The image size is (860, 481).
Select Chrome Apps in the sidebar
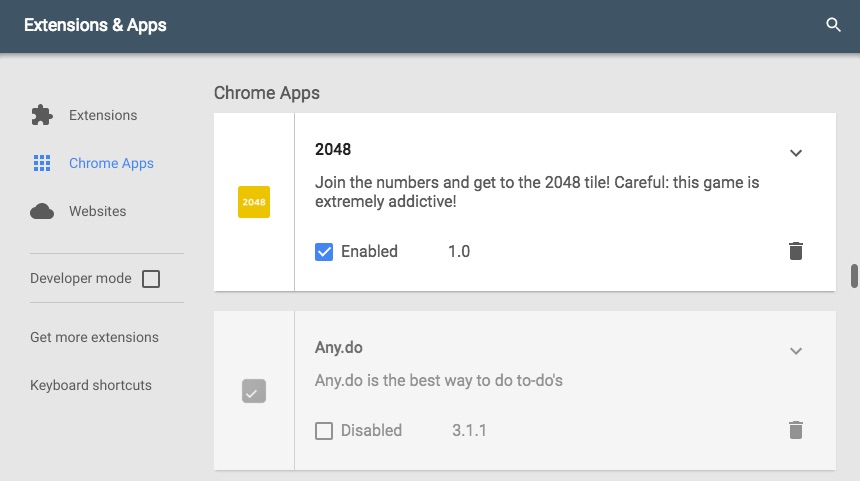coord(111,163)
